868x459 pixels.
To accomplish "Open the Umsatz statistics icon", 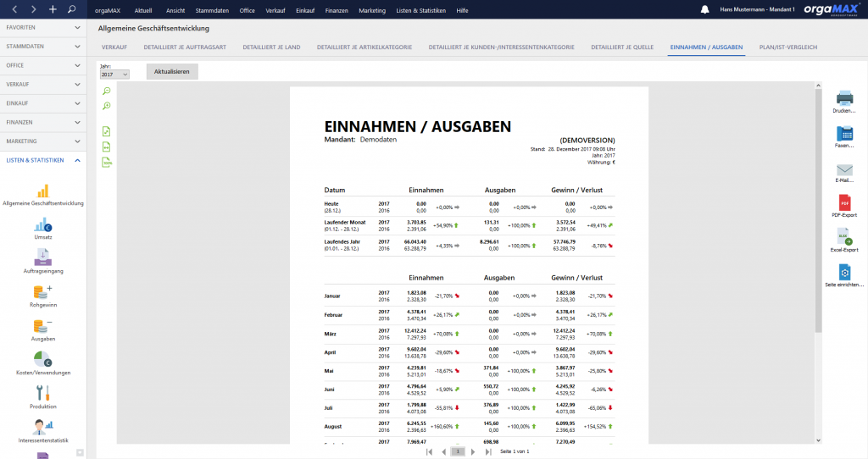I will (x=42, y=224).
